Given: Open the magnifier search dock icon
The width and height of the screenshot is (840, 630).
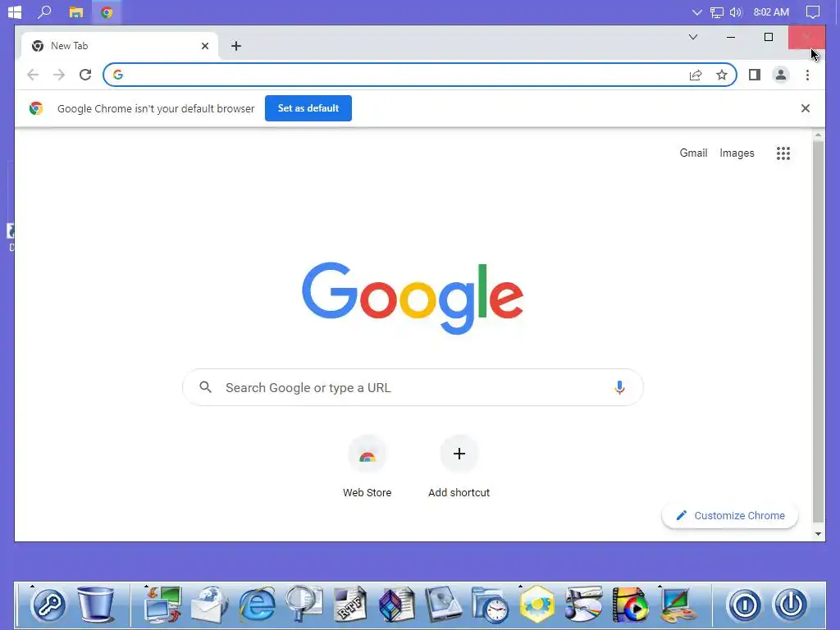Looking at the screenshot, I should click(x=304, y=605).
